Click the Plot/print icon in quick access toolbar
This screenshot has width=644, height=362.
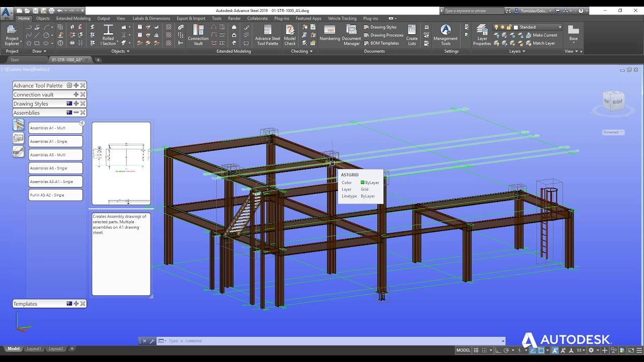(51, 11)
